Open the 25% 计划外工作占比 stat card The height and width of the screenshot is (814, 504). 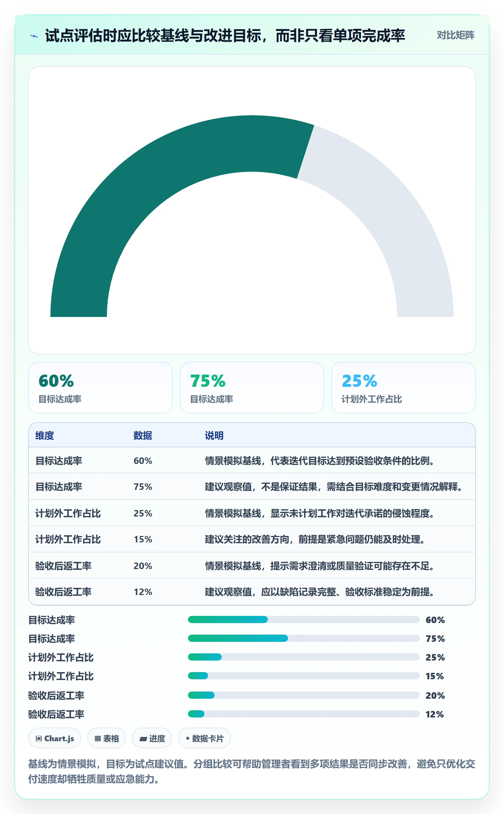[404, 388]
